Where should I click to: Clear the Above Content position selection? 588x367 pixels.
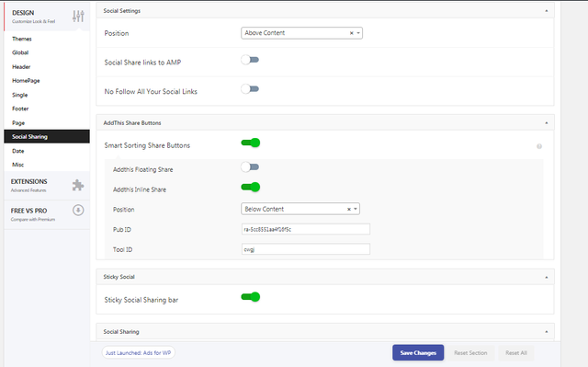coord(351,33)
